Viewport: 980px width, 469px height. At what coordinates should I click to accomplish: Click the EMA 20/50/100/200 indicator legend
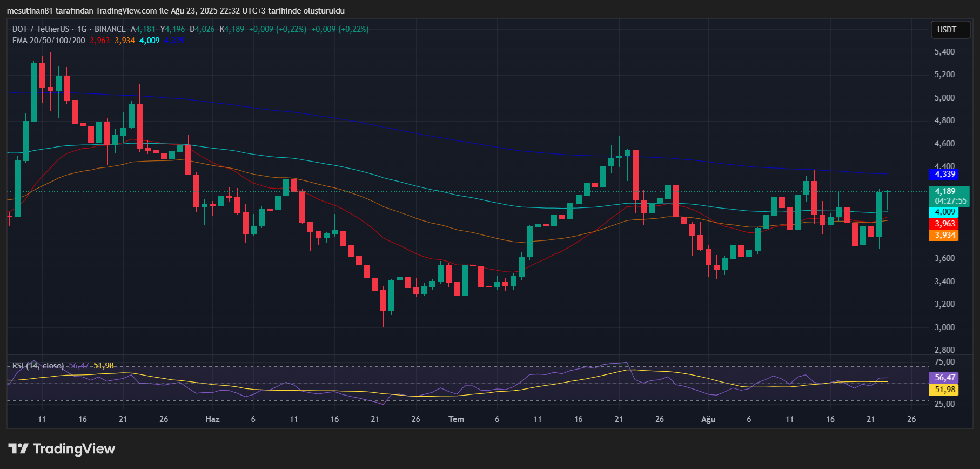(49, 41)
